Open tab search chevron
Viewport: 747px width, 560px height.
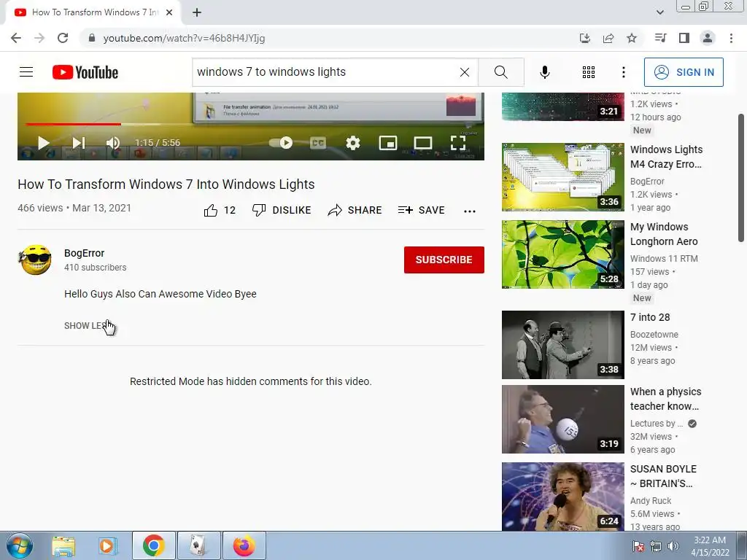pyautogui.click(x=659, y=12)
